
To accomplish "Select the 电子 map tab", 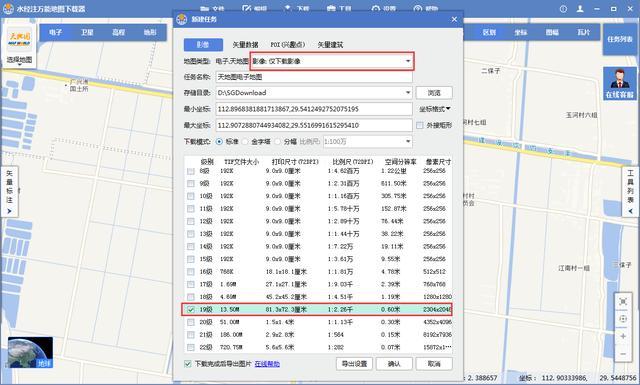I will (x=56, y=32).
